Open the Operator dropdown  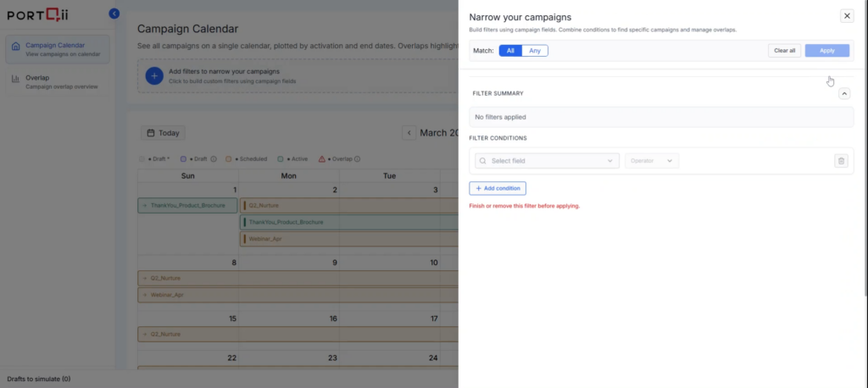[x=651, y=161]
